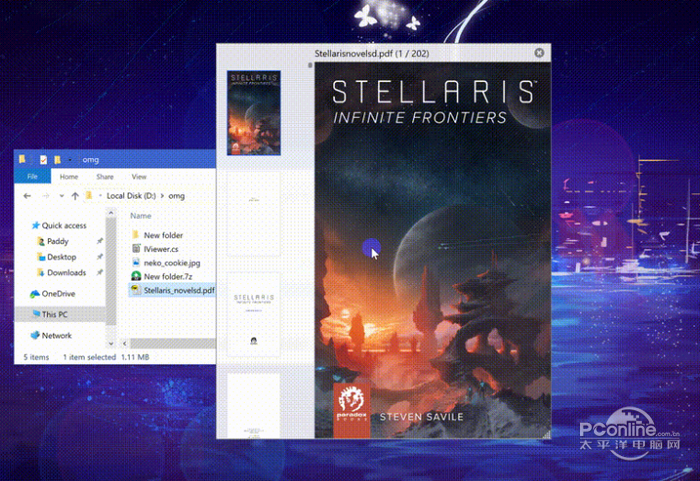Screen dimensions: 700x481
Task: Click the thumbnail sidebar scrollbar handle in preview
Action: tap(310, 66)
